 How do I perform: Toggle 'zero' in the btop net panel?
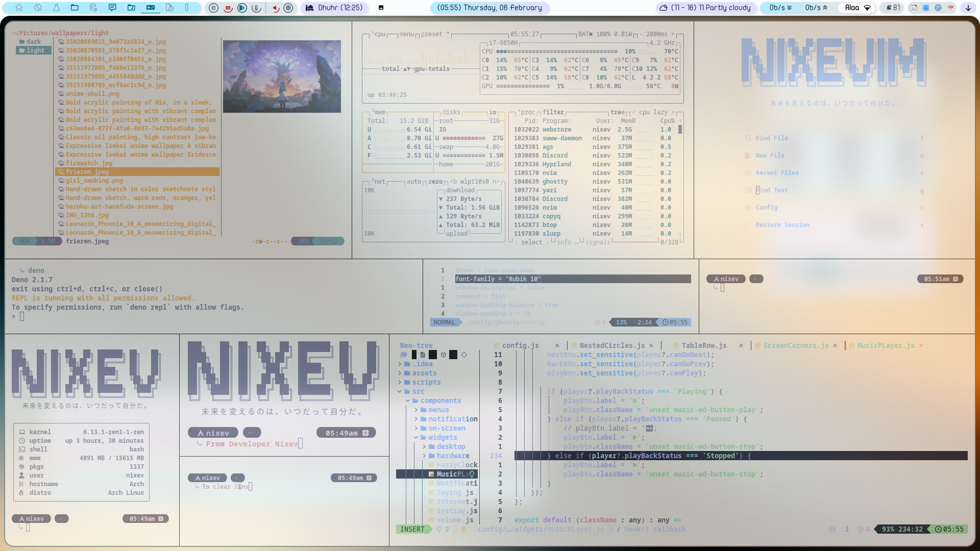pyautogui.click(x=435, y=182)
